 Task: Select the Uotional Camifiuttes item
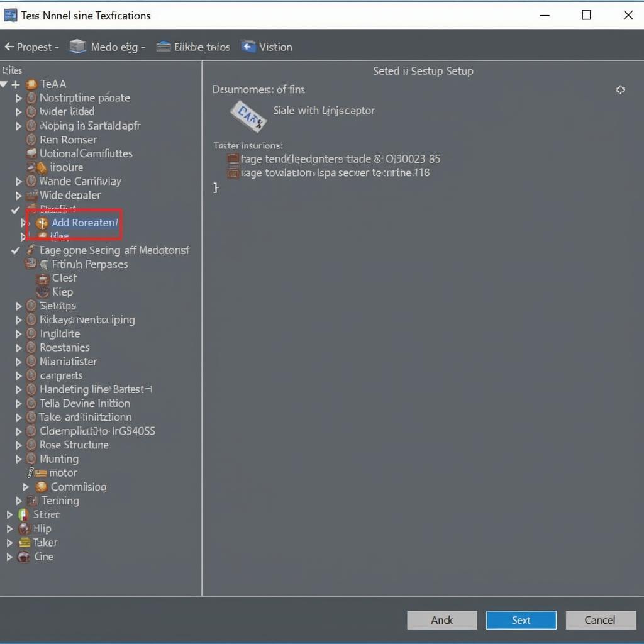[86, 153]
